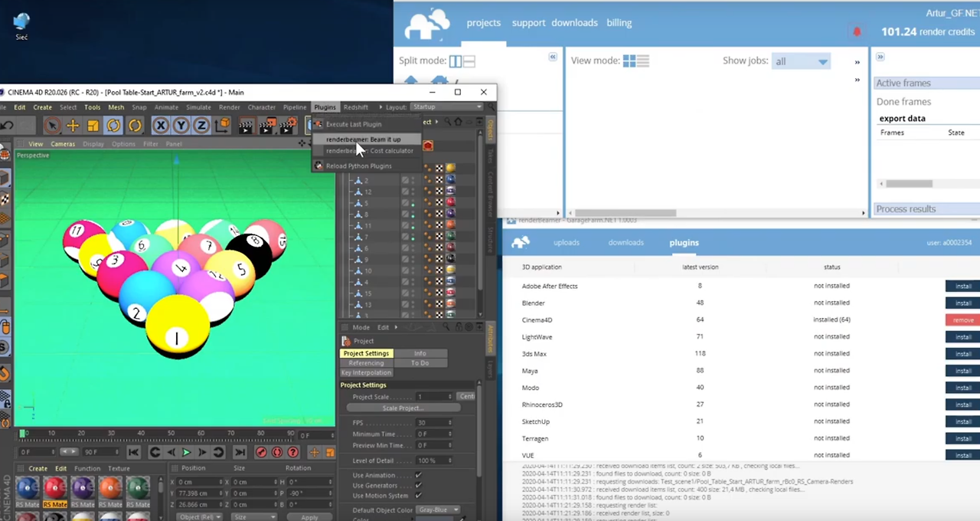Viewport: 980px width, 521px height.
Task: Open the Project Settings tab
Action: [x=366, y=353]
